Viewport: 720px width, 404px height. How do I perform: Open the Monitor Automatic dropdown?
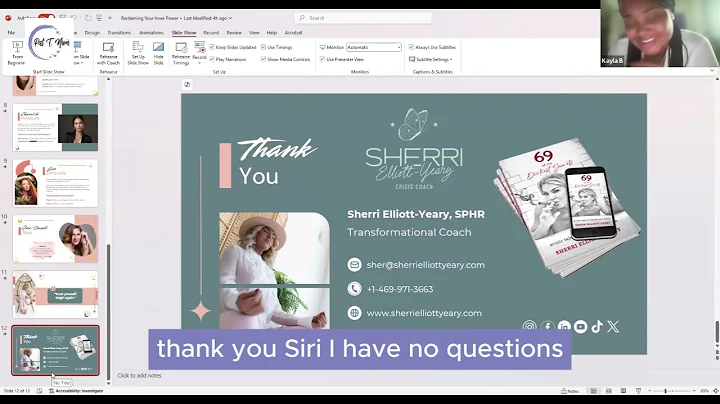(374, 47)
